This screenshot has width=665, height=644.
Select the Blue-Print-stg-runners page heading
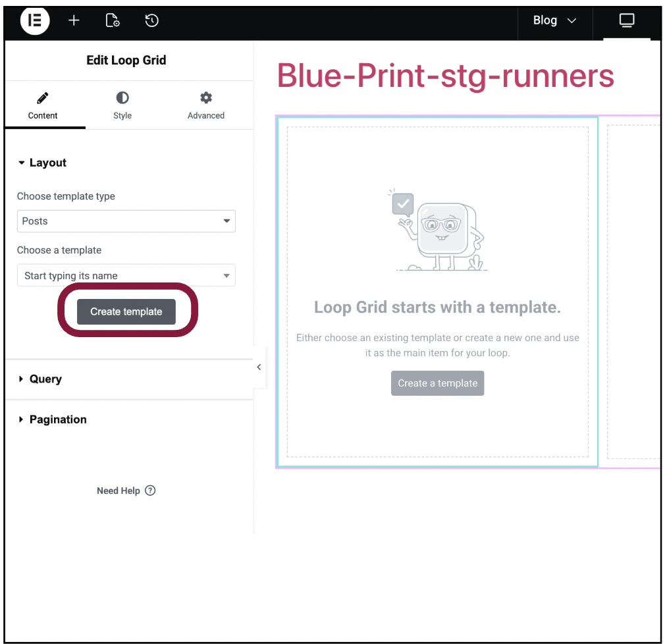pos(445,76)
